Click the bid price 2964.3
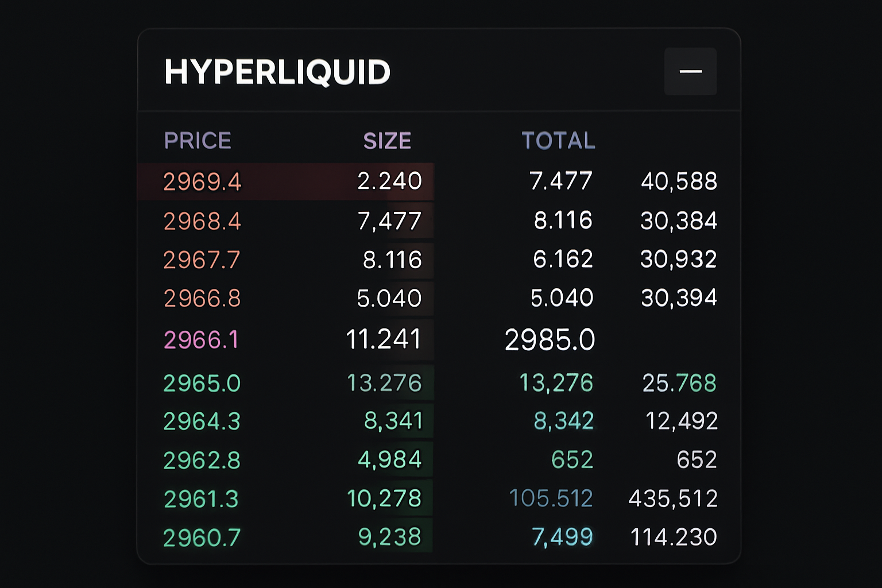Viewport: 882px width, 588px height. (x=202, y=421)
